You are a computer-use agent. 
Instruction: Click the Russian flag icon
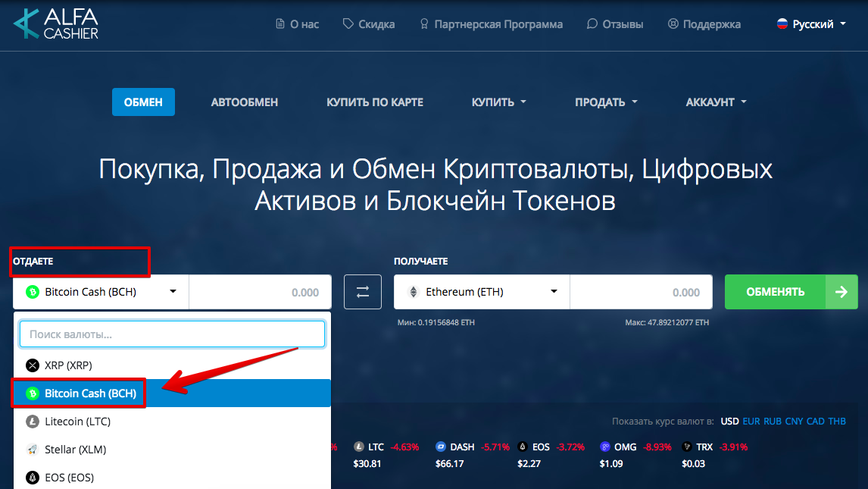(x=782, y=24)
